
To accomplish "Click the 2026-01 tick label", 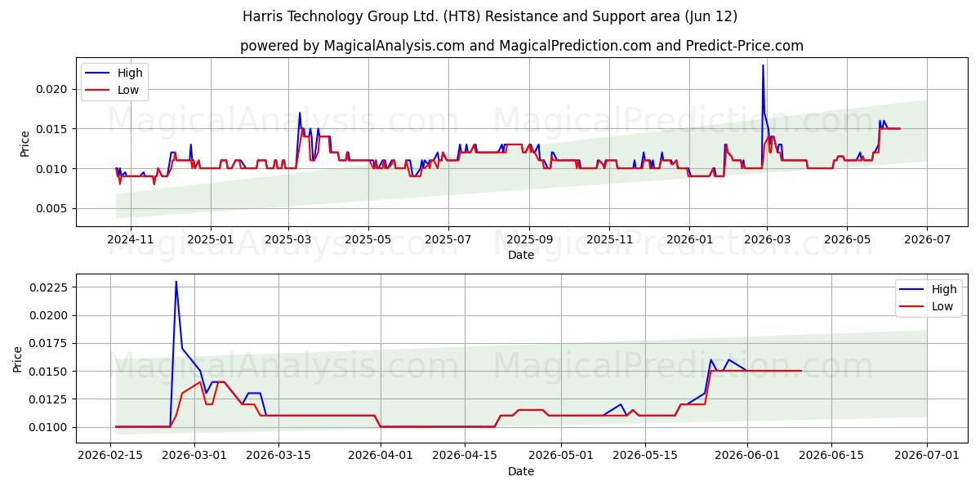I will [688, 239].
